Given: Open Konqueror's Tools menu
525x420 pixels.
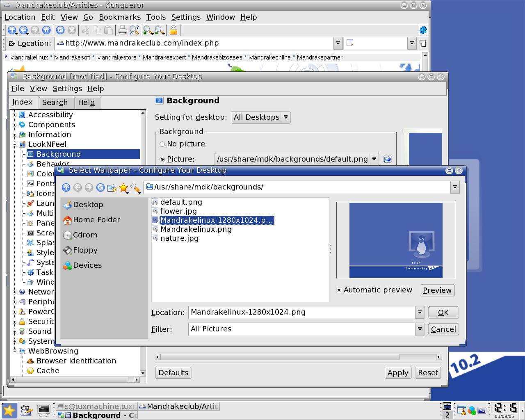Looking at the screenshot, I should click(156, 17).
